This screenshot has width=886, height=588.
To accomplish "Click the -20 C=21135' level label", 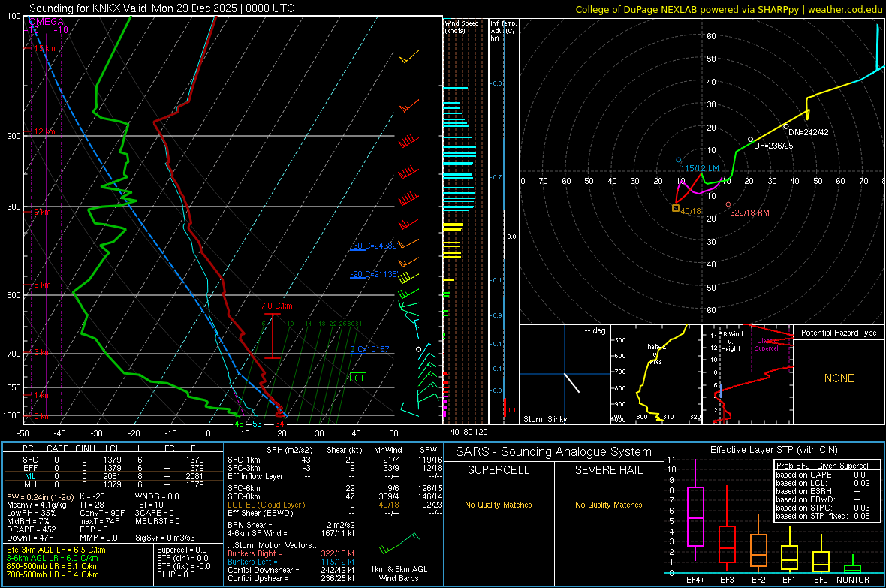I will pos(374,273).
